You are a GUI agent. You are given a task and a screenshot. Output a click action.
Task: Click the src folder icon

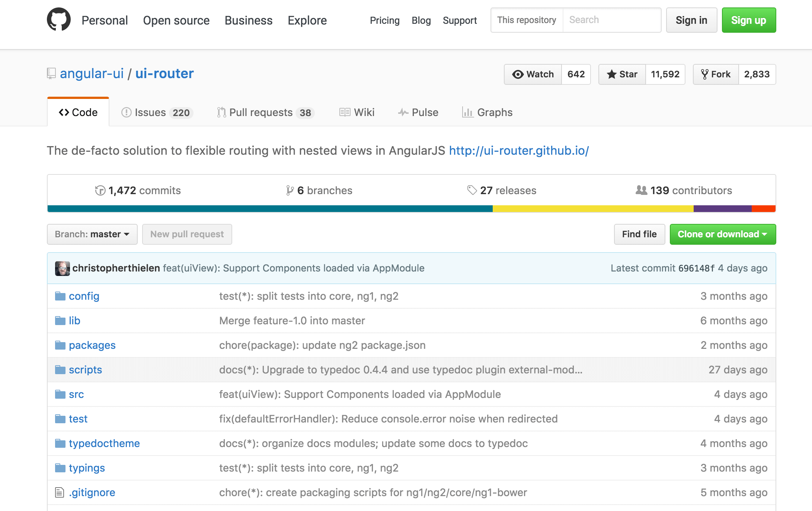(60, 394)
